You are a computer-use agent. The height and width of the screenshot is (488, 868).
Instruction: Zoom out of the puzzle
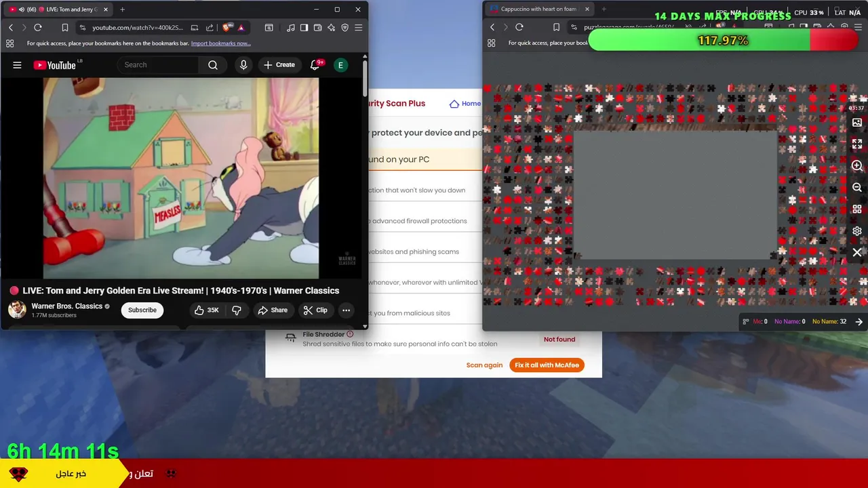857,188
